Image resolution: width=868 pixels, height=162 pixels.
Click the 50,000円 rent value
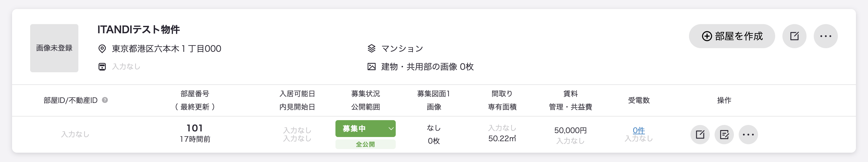coord(570,130)
